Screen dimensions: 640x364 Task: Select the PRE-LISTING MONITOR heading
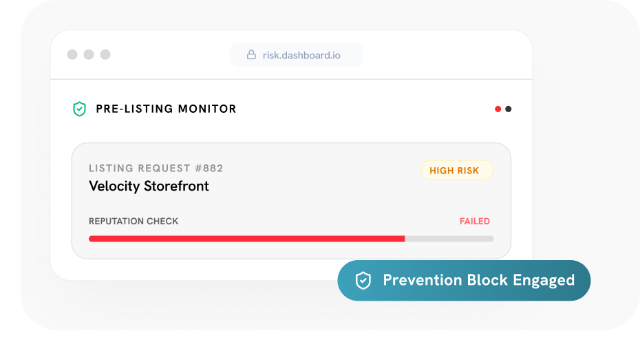pos(166,109)
